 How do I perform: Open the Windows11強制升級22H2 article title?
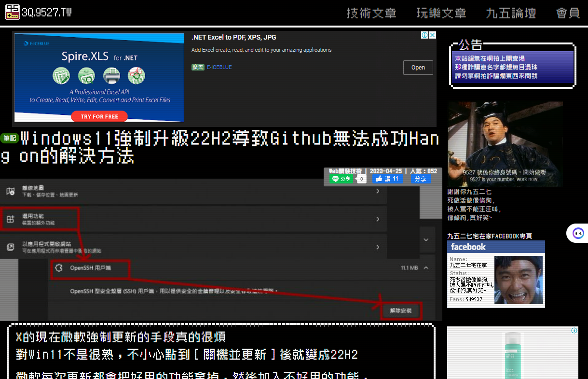point(220,148)
